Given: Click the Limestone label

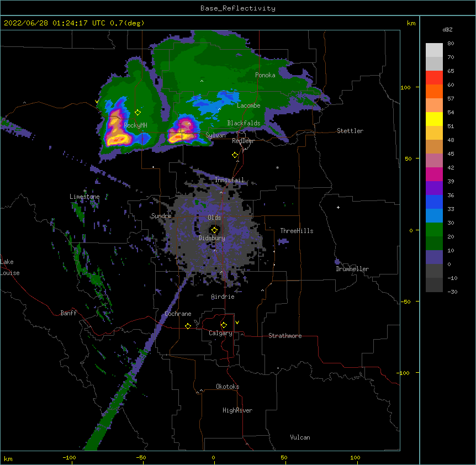Looking at the screenshot, I should (84, 197).
